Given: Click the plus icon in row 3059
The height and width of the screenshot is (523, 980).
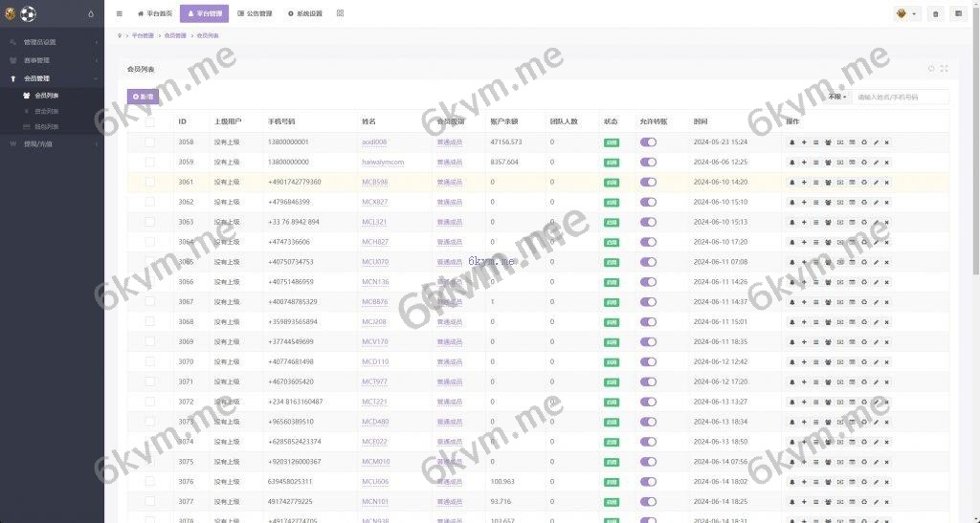Looking at the screenshot, I should [804, 163].
